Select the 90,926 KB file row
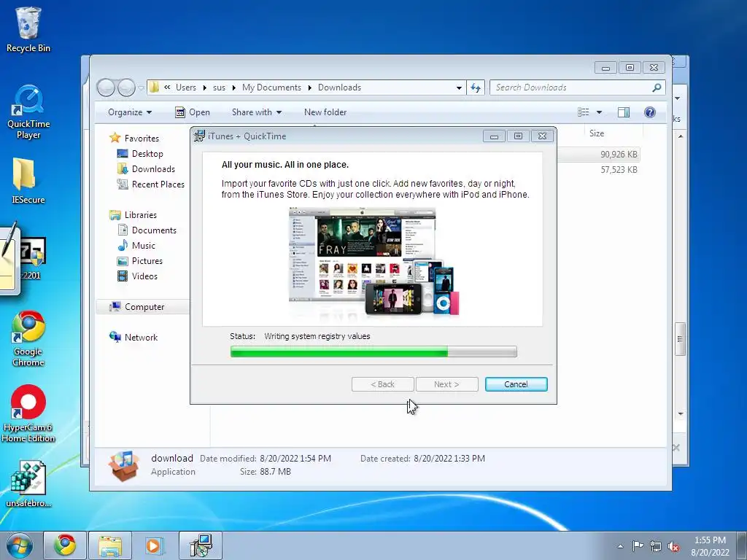Screen dimensions: 747x560 600,155
